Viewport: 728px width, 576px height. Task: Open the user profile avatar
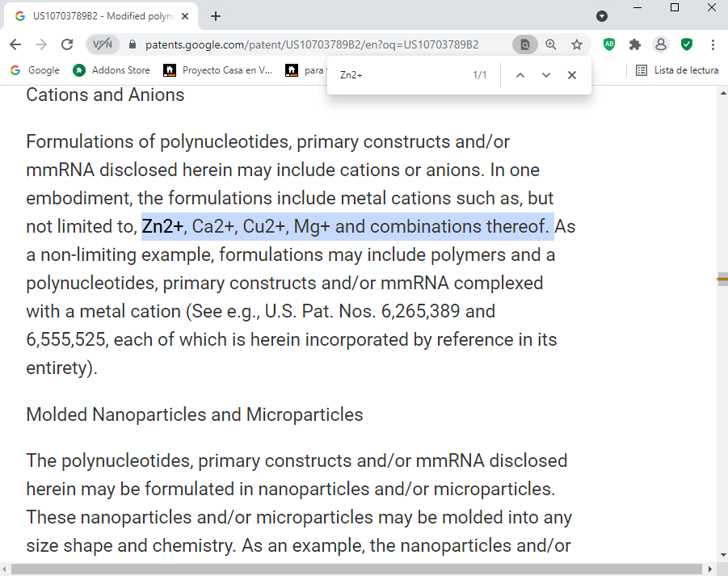point(661,44)
